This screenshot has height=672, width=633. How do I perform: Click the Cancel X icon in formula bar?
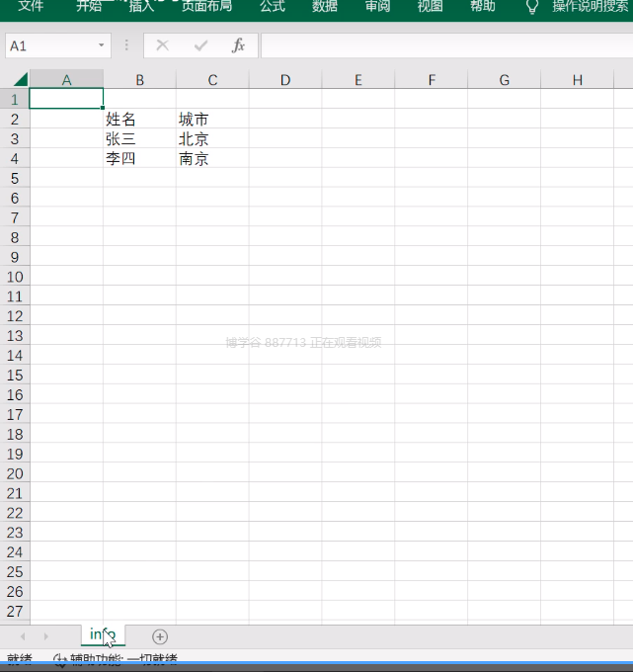pos(162,45)
